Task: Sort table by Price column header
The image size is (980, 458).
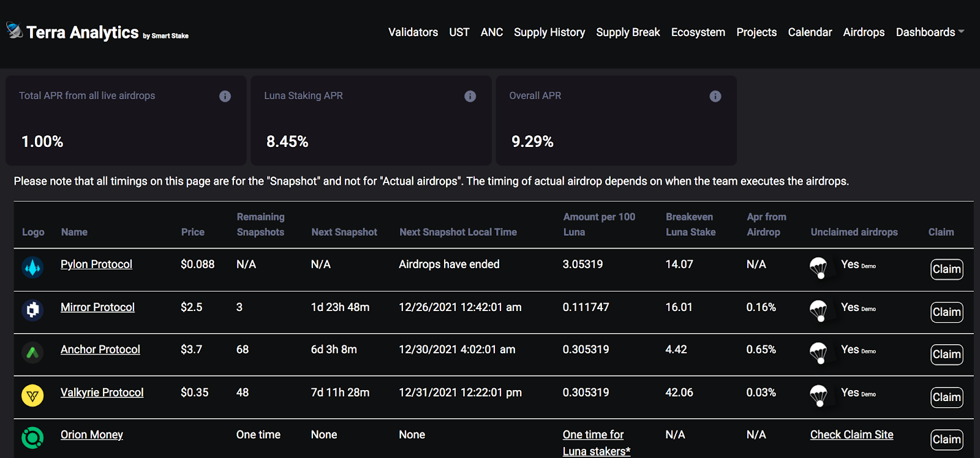Action: [x=192, y=232]
